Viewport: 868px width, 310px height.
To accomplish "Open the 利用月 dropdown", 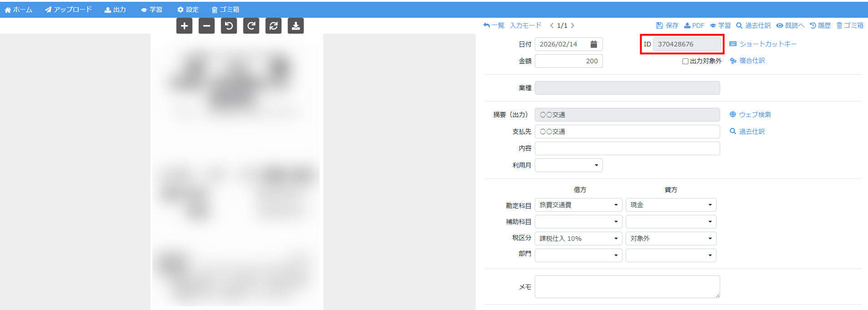I will (568, 165).
